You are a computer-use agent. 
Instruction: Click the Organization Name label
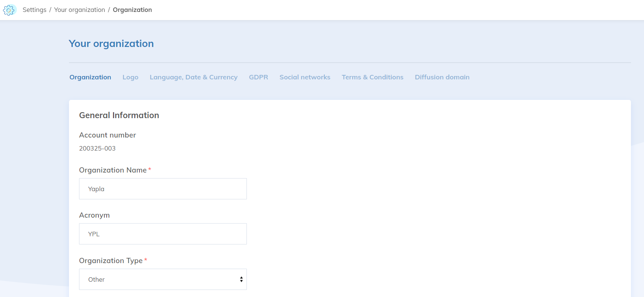pyautogui.click(x=113, y=170)
